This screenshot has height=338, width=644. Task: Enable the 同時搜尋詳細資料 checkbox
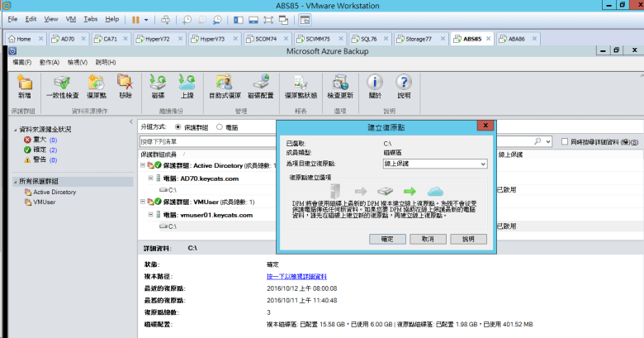[564, 142]
